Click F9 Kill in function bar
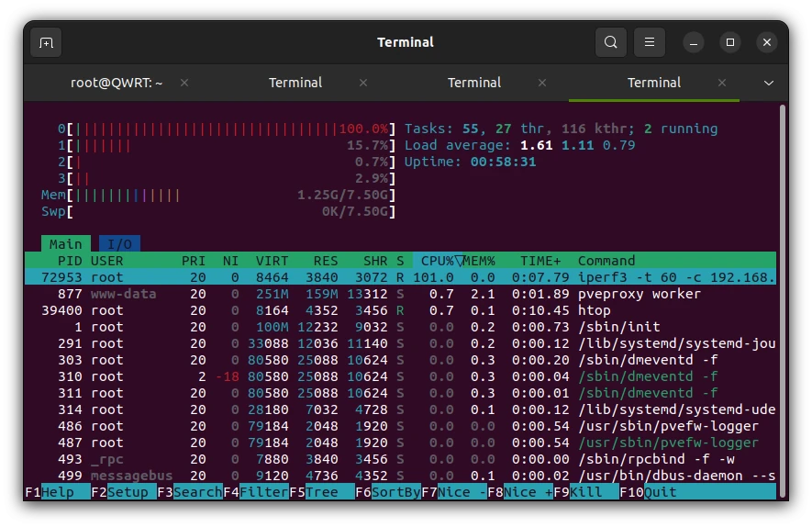 point(586,492)
